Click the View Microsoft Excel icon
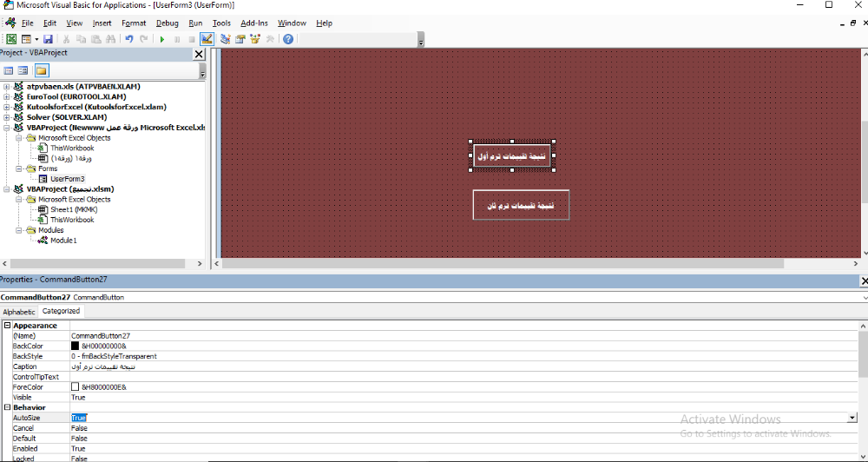The image size is (868, 462). (x=11, y=39)
